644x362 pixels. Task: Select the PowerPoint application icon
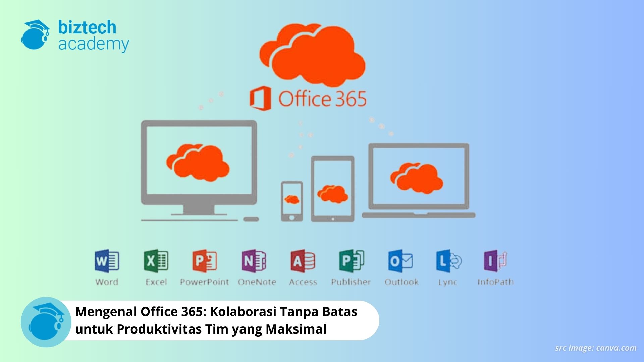[x=205, y=263]
